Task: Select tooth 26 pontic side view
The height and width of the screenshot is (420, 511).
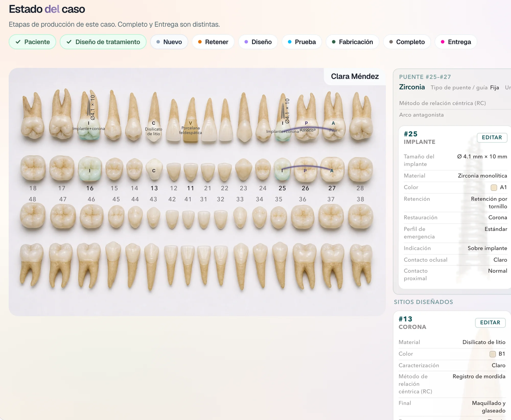Action: point(306,117)
